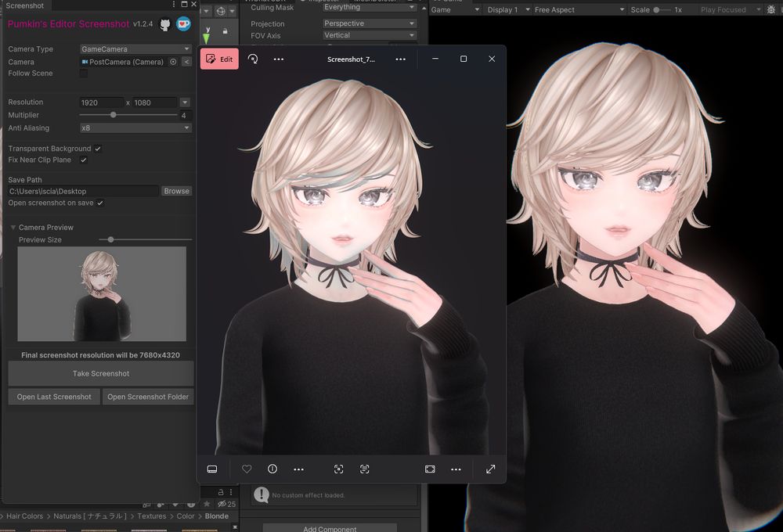The width and height of the screenshot is (783, 532).
Task: Open the FOV Axis Vertical dropdown
Action: click(369, 35)
